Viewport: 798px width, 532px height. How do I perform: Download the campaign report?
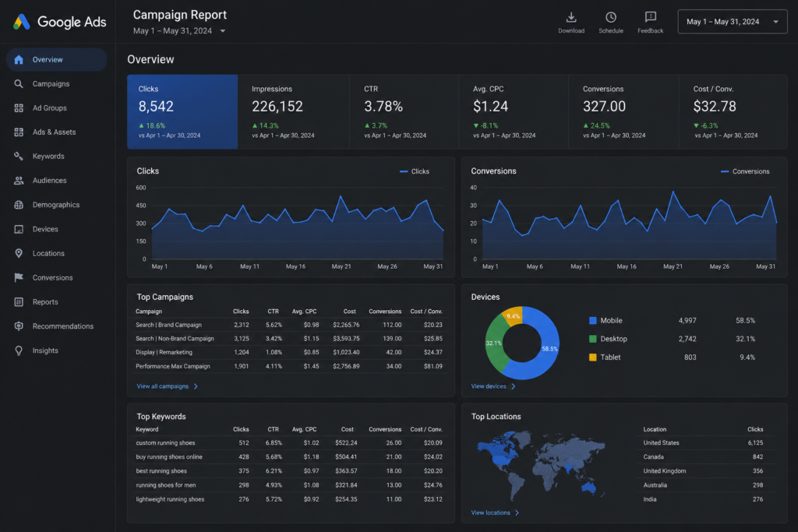coord(571,23)
